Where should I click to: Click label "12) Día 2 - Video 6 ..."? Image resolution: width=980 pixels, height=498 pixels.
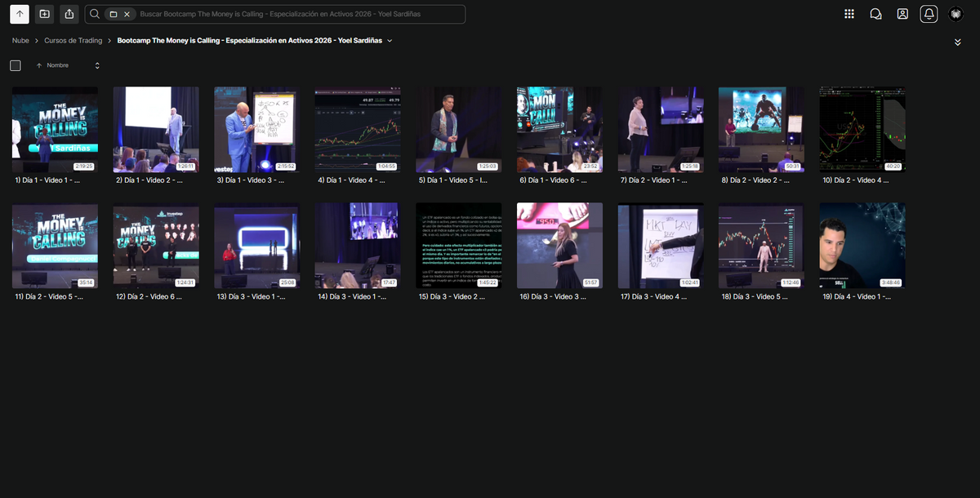pos(149,297)
